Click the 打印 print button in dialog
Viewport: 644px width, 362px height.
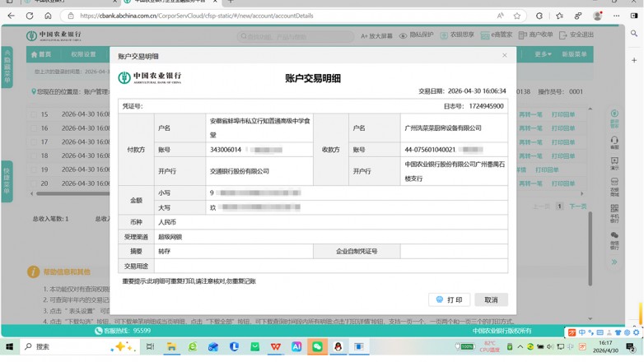tap(450, 300)
